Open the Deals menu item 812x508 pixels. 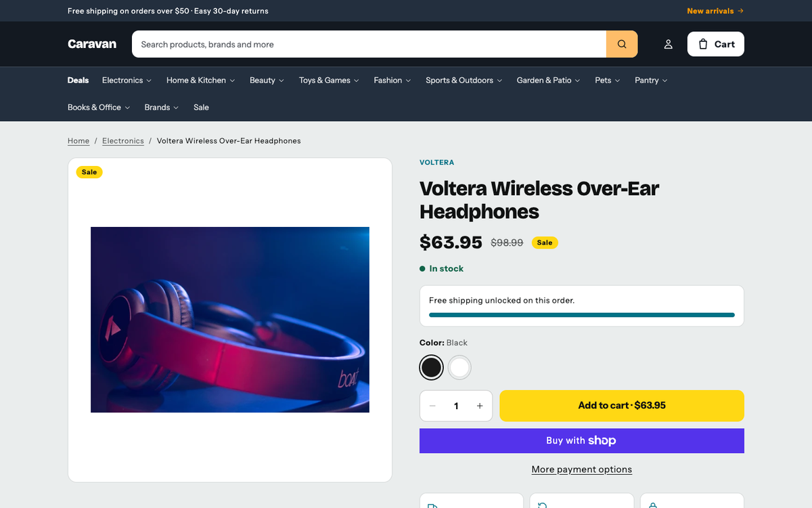[78, 80]
